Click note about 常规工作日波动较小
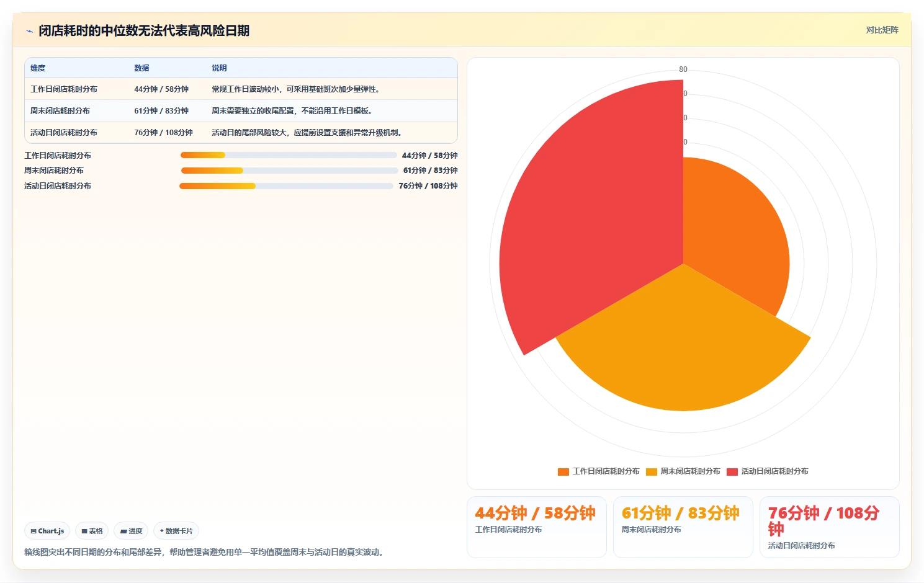The height and width of the screenshot is (583, 924). point(295,89)
